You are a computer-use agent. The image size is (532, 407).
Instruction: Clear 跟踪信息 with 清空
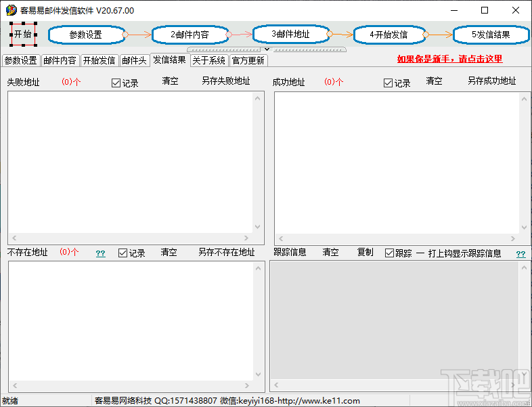[330, 252]
